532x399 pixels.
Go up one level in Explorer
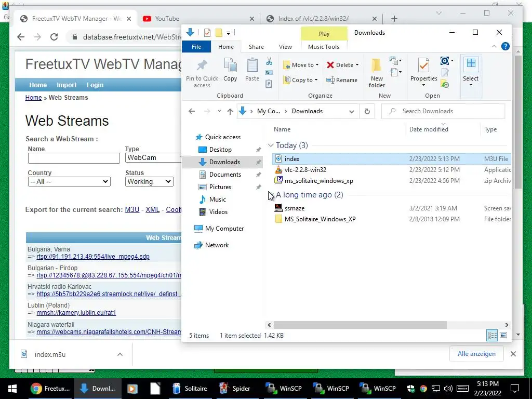coord(230,111)
